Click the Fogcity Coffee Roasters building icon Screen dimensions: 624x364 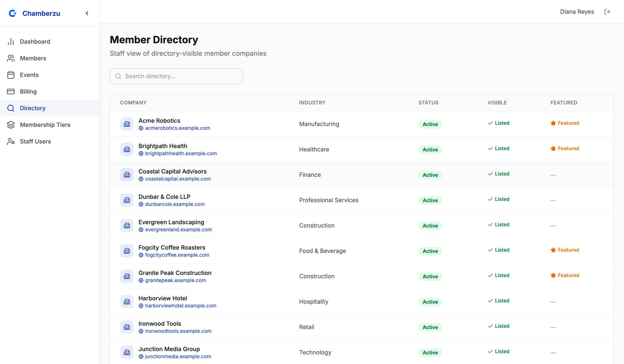[x=127, y=251]
